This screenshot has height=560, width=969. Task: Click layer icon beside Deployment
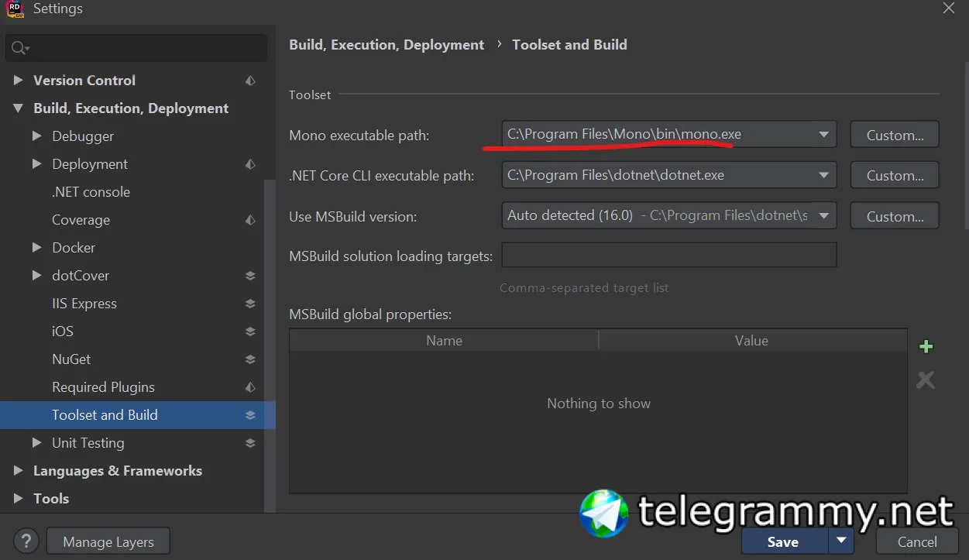click(x=250, y=164)
